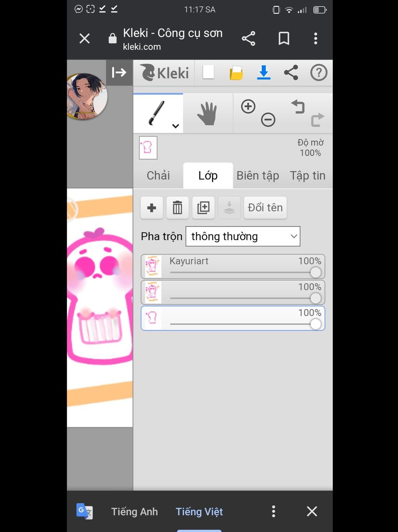Bookmark the Kleki page
Image resolution: width=398 pixels, height=532 pixels.
(x=284, y=38)
